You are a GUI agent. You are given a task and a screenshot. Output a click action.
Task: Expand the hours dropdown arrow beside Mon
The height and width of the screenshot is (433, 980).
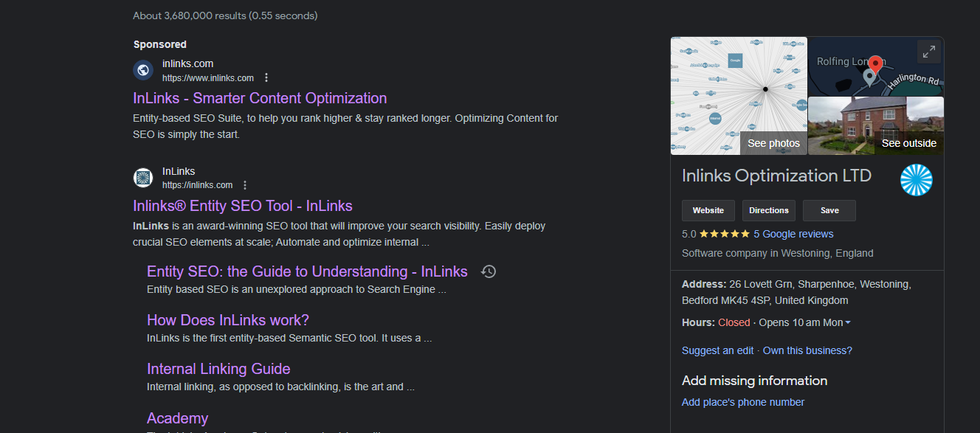point(848,323)
